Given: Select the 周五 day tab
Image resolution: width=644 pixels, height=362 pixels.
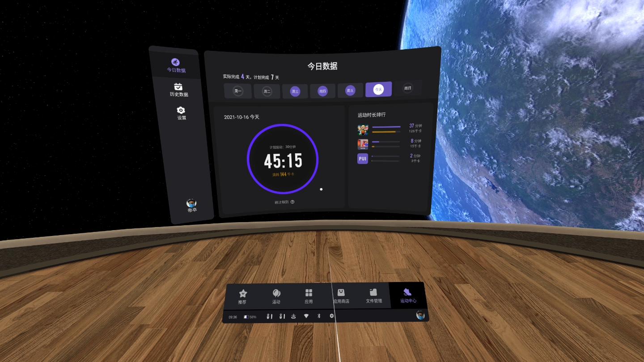Looking at the screenshot, I should 350,90.
